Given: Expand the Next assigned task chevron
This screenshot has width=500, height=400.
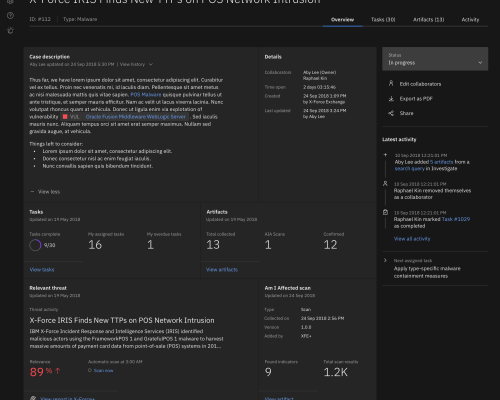Looking at the screenshot, I should [x=385, y=260].
